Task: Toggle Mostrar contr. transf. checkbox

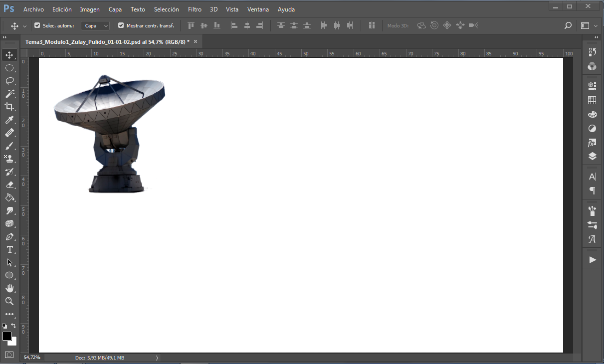Action: click(121, 25)
